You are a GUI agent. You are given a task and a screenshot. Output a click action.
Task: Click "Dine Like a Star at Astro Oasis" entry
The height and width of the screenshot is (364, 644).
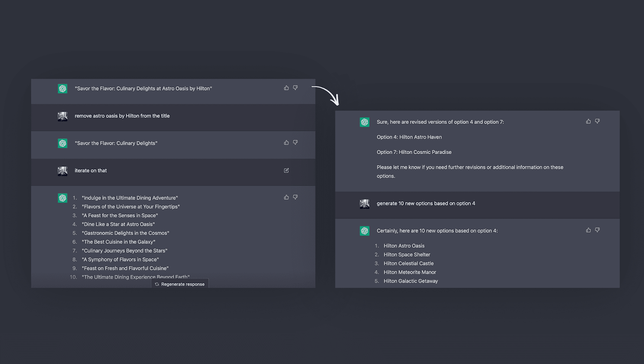tap(118, 224)
